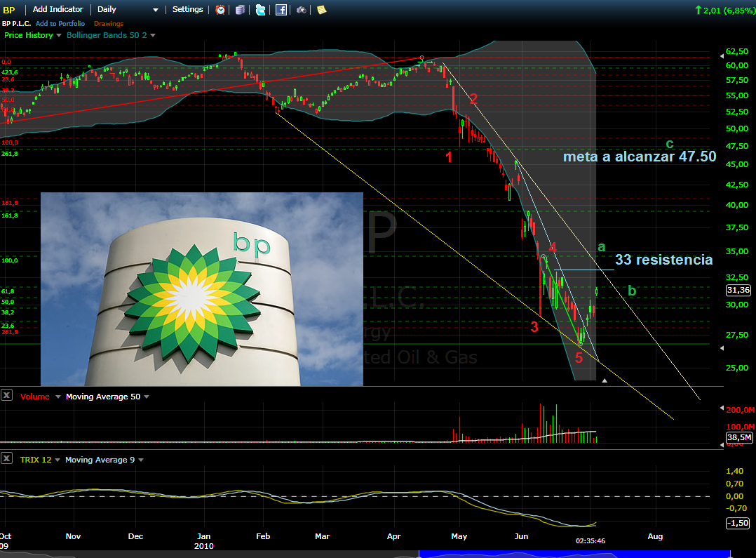Expand the Price History dropdown arrow
Viewport: 756px width, 558px height.
point(59,35)
